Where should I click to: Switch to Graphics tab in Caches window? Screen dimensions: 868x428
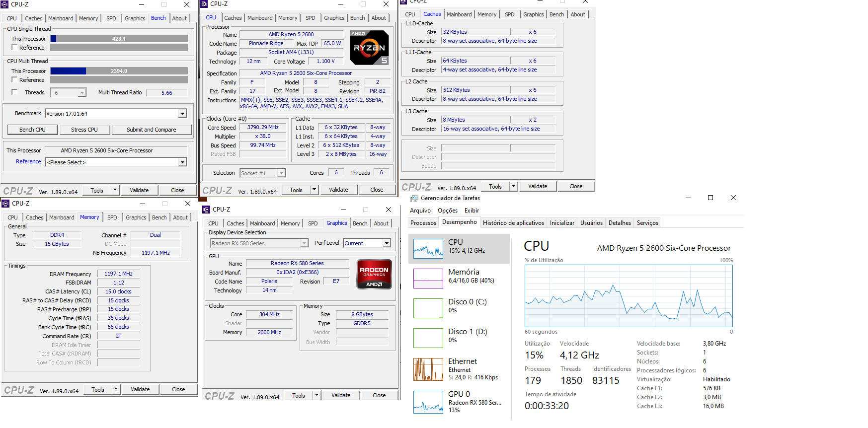coord(534,14)
